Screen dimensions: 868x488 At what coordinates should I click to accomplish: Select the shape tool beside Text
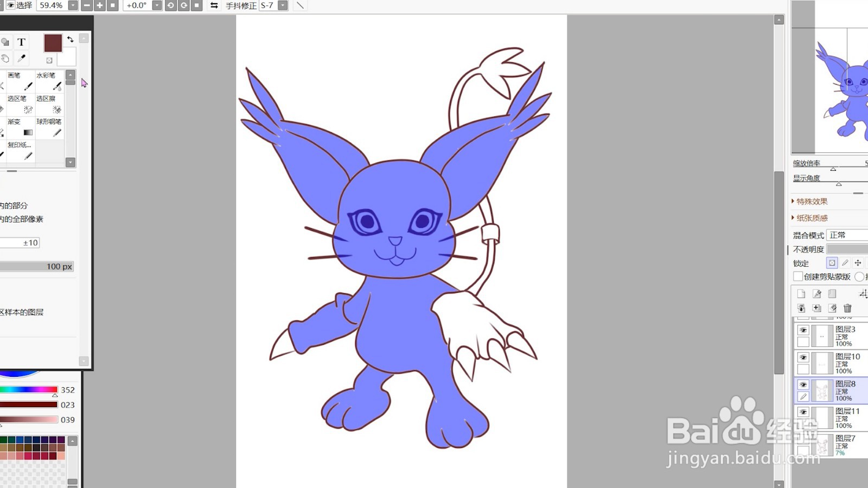[5, 42]
